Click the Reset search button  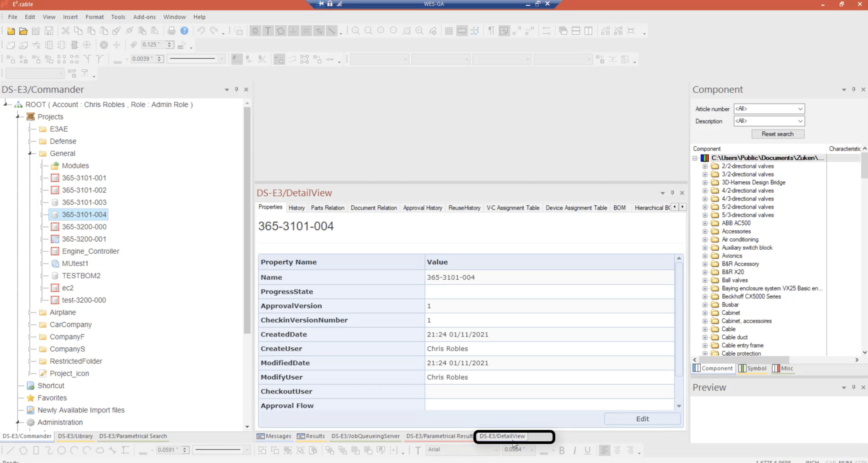pyautogui.click(x=778, y=134)
